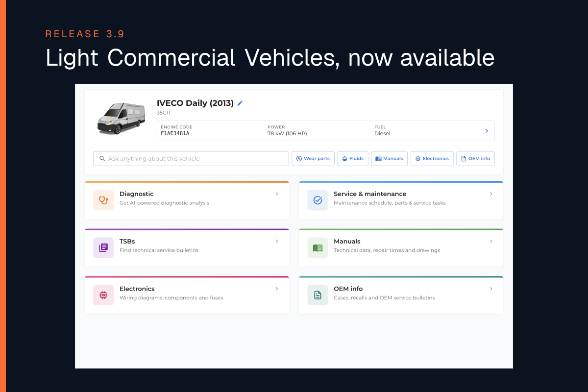This screenshot has height=392, width=588.
Task: Click 'Find technical service bulletins' text
Action: [x=159, y=250]
